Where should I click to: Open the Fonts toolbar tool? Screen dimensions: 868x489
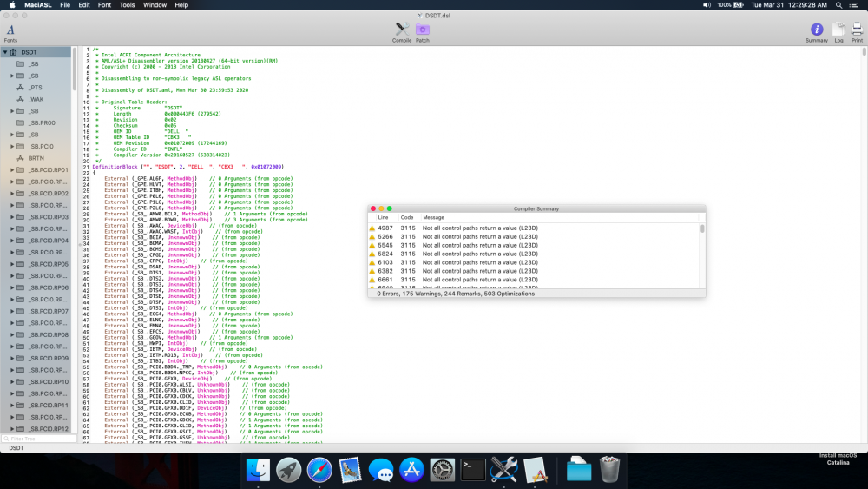pyautogui.click(x=10, y=32)
